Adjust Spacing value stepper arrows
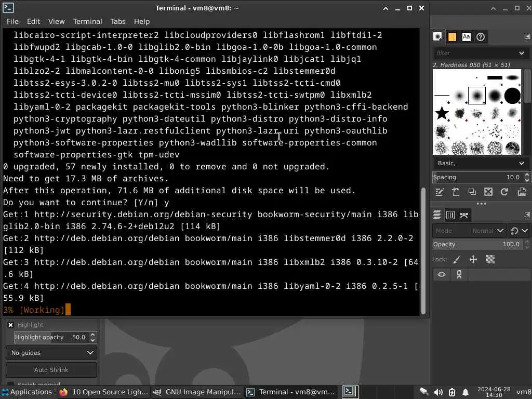The image size is (532, 399). tap(527, 177)
